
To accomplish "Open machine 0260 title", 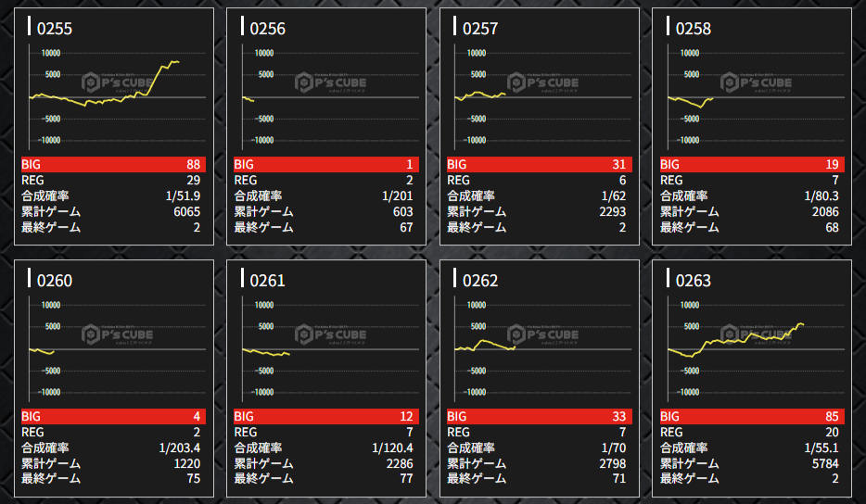I will click(x=55, y=281).
